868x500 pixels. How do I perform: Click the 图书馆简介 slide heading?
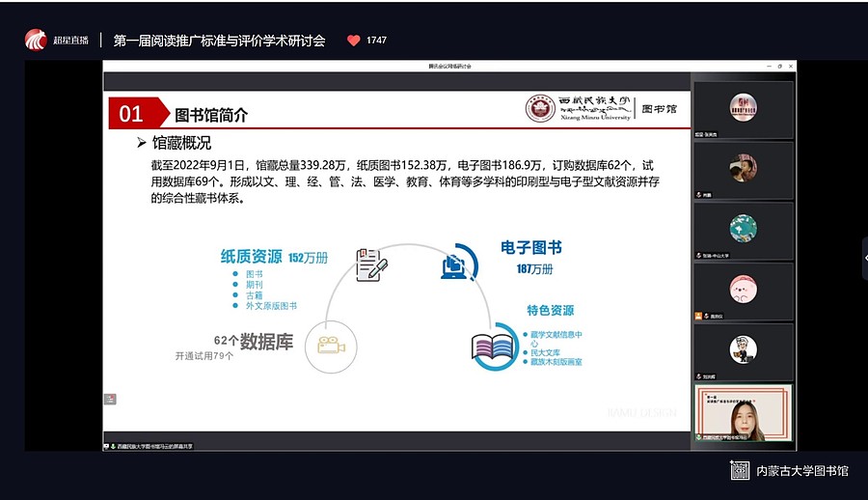tap(211, 115)
